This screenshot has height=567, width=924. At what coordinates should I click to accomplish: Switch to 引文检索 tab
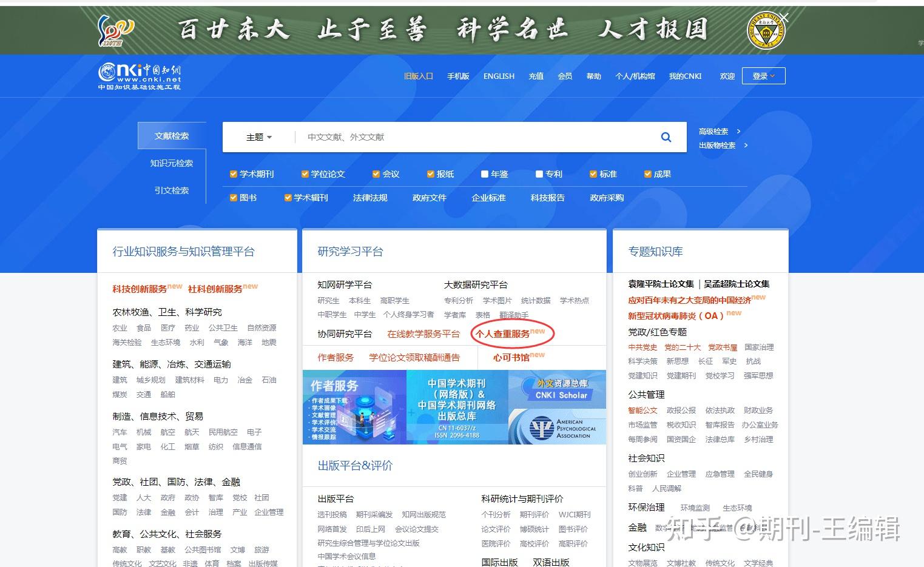pyautogui.click(x=172, y=190)
